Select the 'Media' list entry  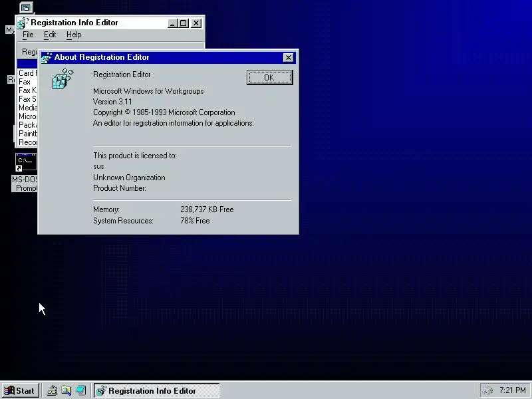tap(28, 108)
